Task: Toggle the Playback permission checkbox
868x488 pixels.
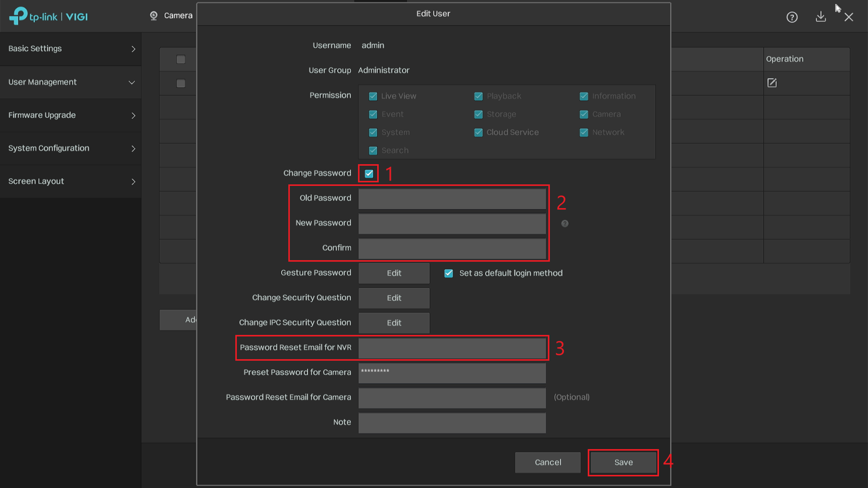Action: (x=479, y=96)
